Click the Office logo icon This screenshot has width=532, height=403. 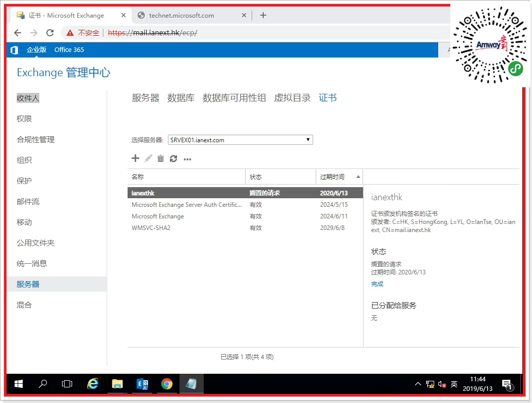tap(14, 50)
